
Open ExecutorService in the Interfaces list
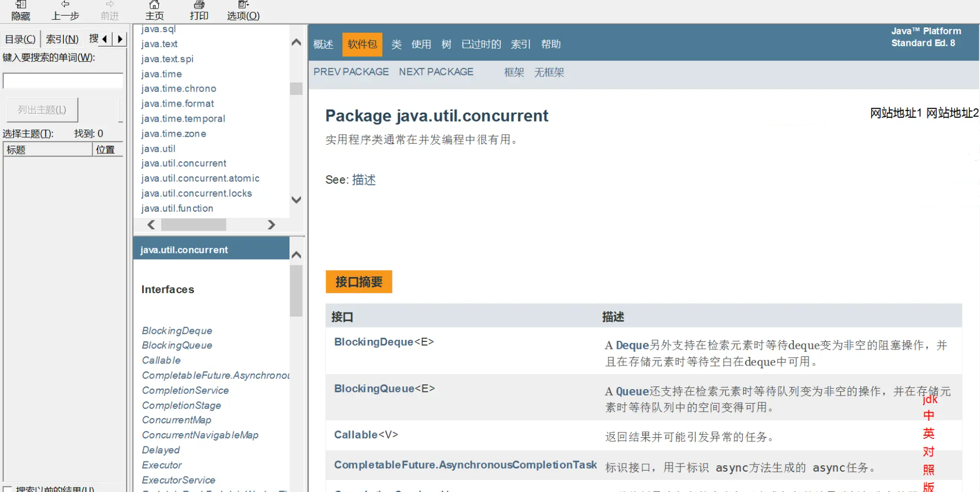tap(179, 480)
